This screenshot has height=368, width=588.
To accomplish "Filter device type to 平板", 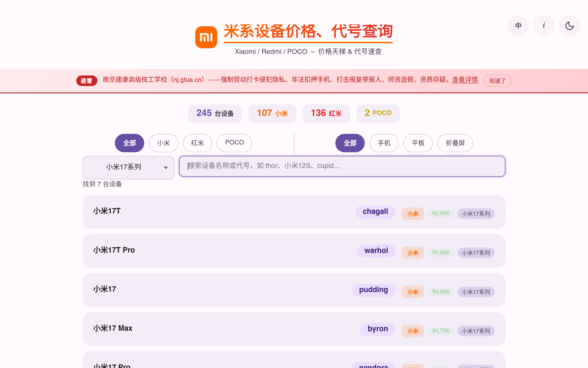I will (418, 143).
